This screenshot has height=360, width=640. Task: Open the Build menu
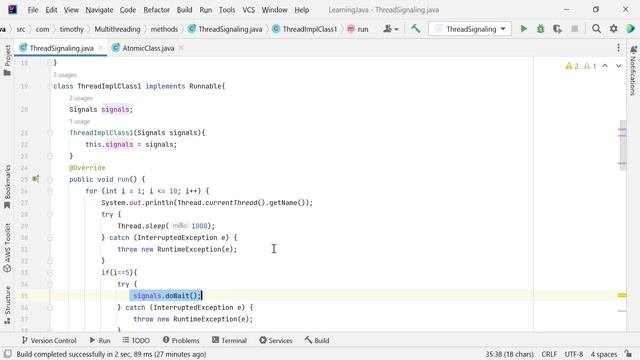pos(184,10)
